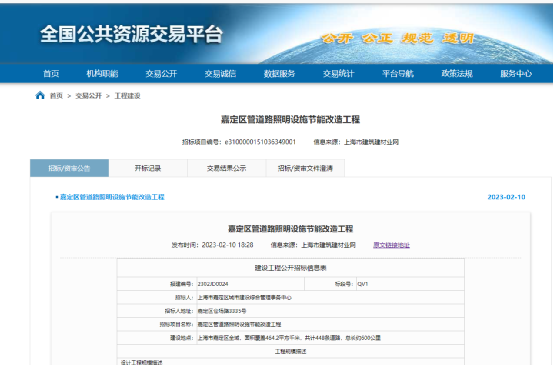This screenshot has height=365, width=553.
Task: Click the 发布时间 2023-02-10 18:28 text
Action: pyautogui.click(x=212, y=245)
